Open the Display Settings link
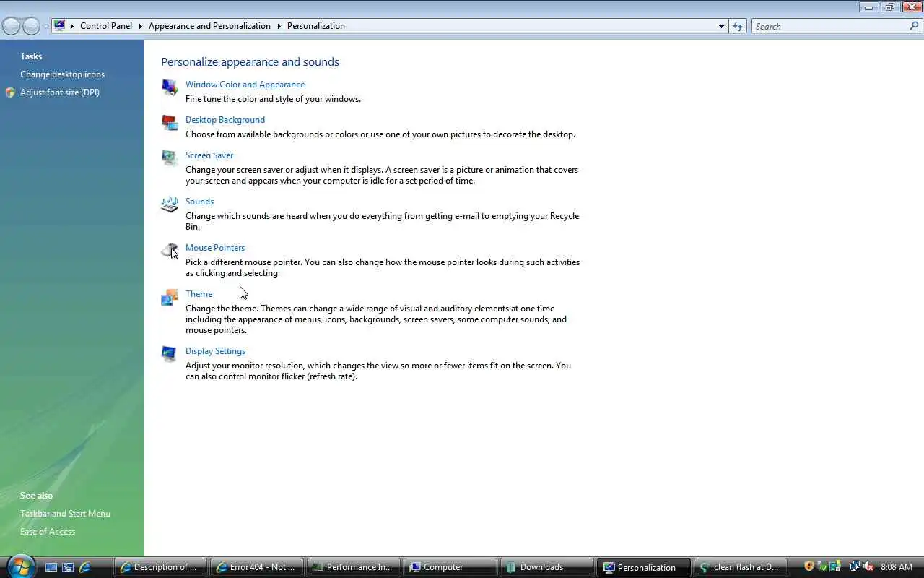This screenshot has height=578, width=924. [x=215, y=351]
